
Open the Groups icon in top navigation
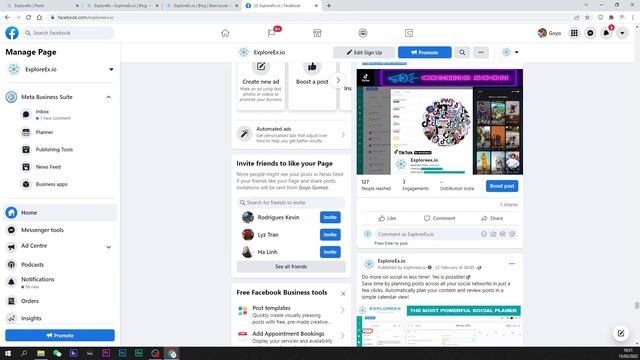coord(363,33)
